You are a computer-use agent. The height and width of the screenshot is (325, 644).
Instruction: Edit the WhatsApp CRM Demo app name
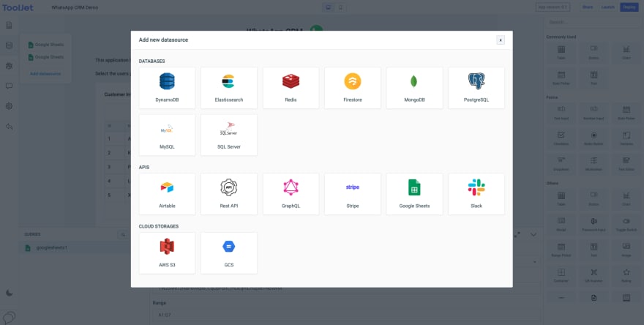[x=75, y=7]
